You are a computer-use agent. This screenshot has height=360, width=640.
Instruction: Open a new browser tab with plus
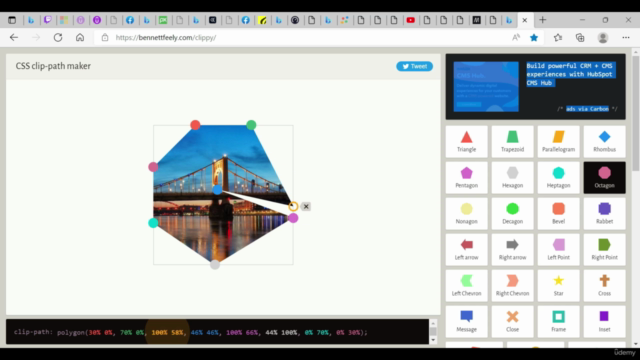point(542,20)
